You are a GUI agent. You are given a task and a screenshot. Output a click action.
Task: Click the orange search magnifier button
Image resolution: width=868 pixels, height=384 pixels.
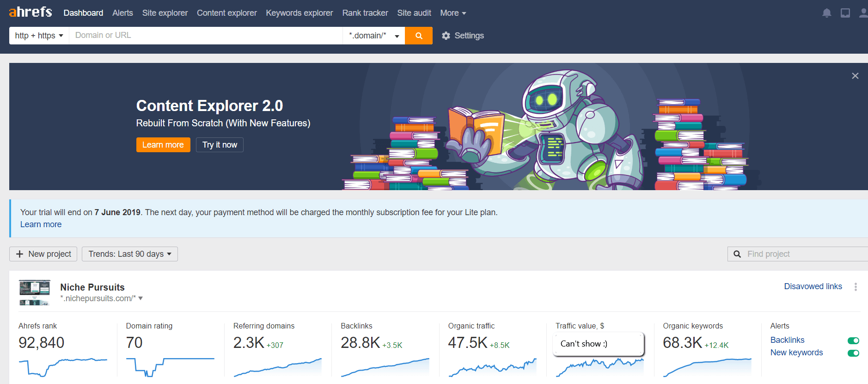coord(419,36)
